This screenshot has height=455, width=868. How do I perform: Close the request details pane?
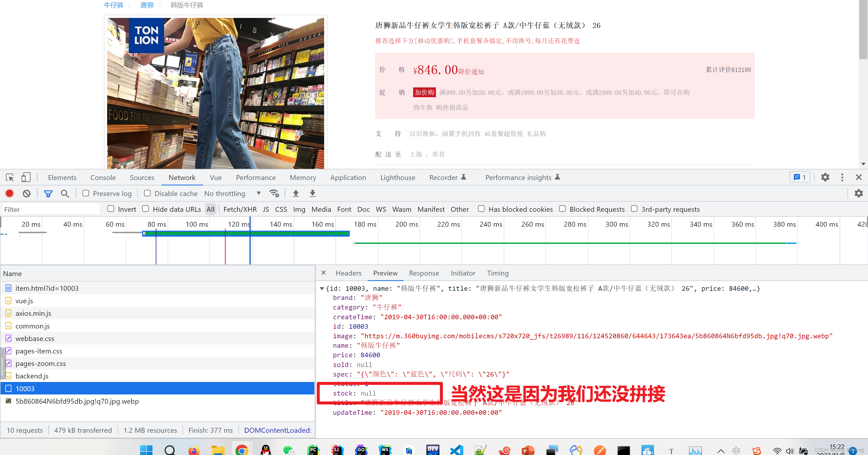point(324,273)
